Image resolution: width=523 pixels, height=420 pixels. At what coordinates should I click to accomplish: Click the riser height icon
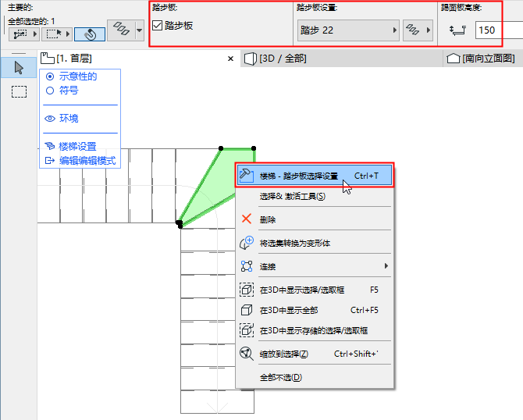(x=457, y=30)
